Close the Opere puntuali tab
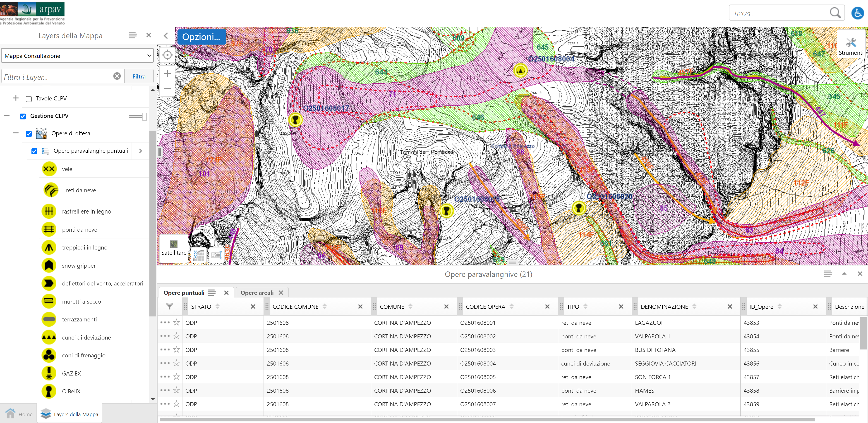Image resolution: width=868 pixels, height=423 pixels. click(226, 292)
